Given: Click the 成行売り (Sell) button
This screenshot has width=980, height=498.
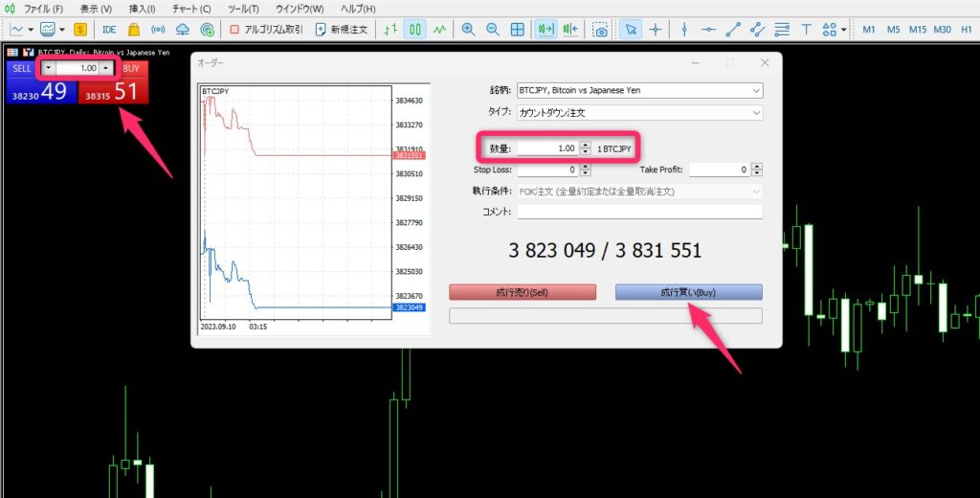Looking at the screenshot, I should (522, 292).
